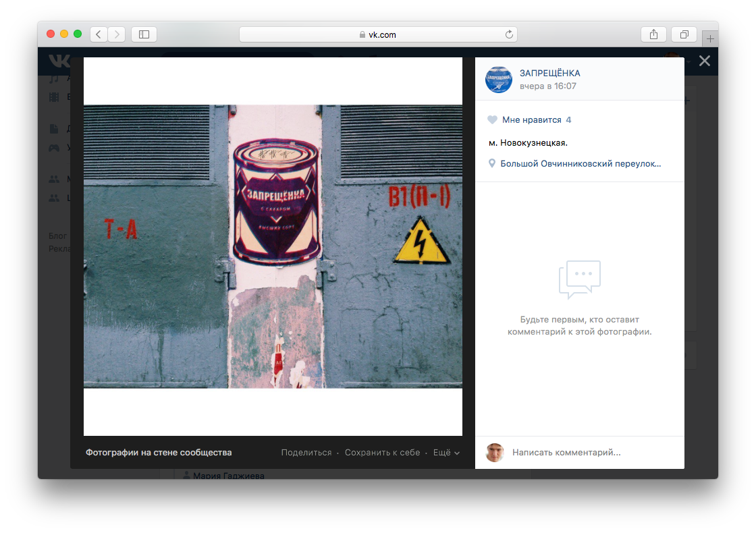This screenshot has height=533, width=756.
Task: Click the heart like icon
Action: click(492, 120)
